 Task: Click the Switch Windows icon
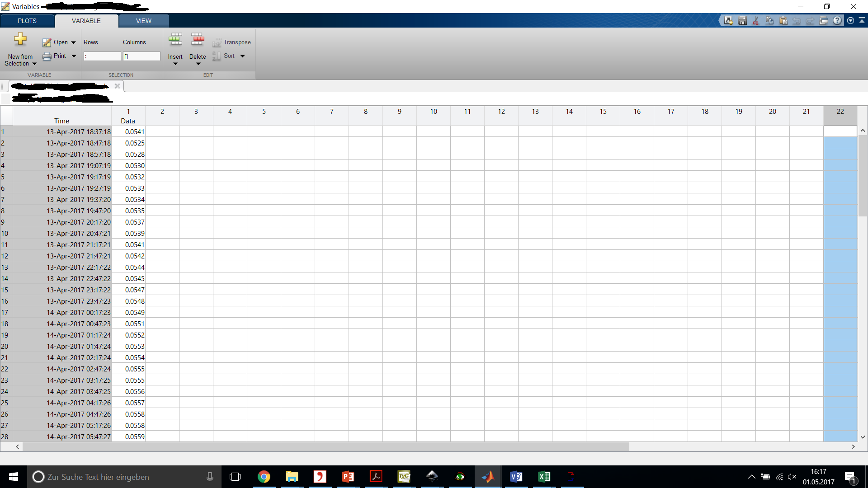click(824, 21)
